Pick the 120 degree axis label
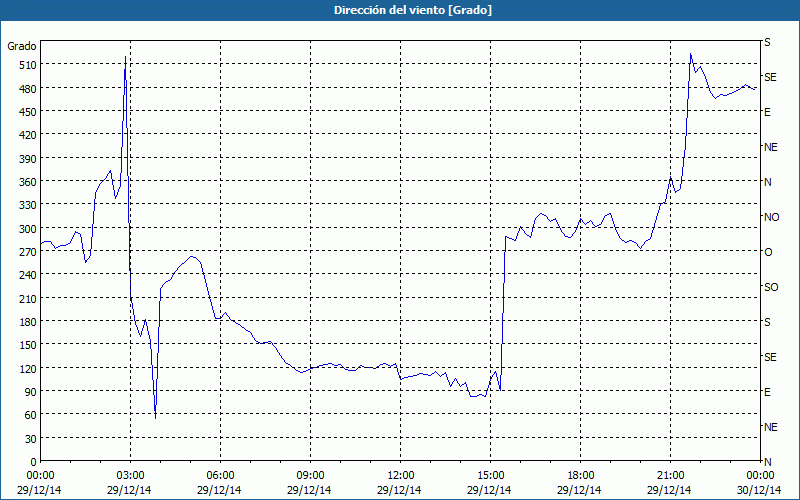 tap(28, 368)
